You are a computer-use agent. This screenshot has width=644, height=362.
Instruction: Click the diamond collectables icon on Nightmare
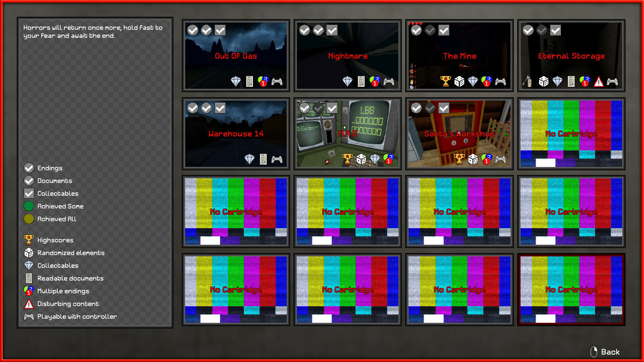click(x=347, y=81)
